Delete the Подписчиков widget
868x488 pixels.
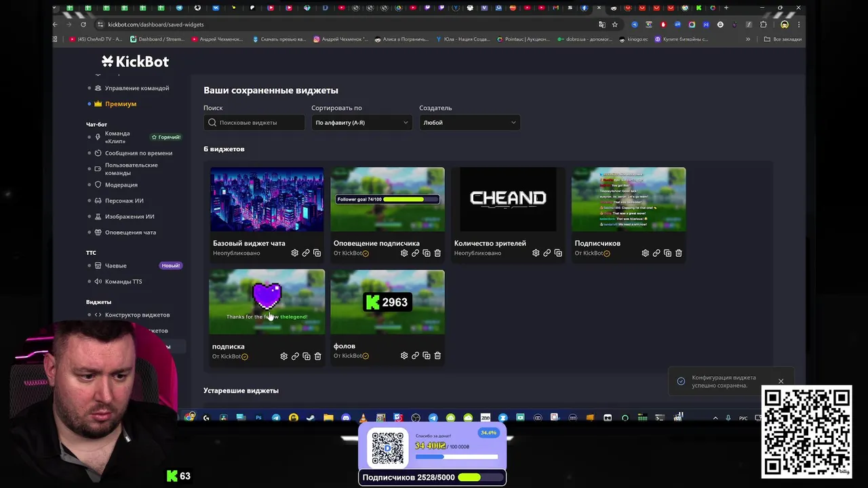click(x=679, y=253)
